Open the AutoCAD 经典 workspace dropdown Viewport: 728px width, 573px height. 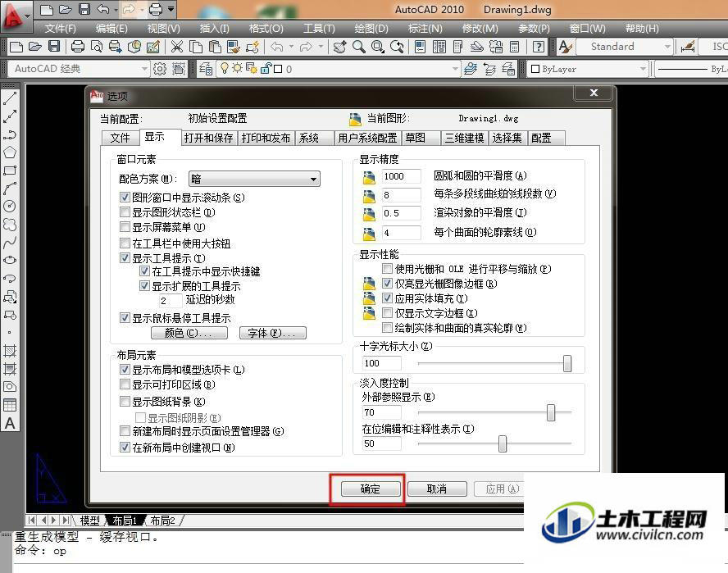pos(79,69)
